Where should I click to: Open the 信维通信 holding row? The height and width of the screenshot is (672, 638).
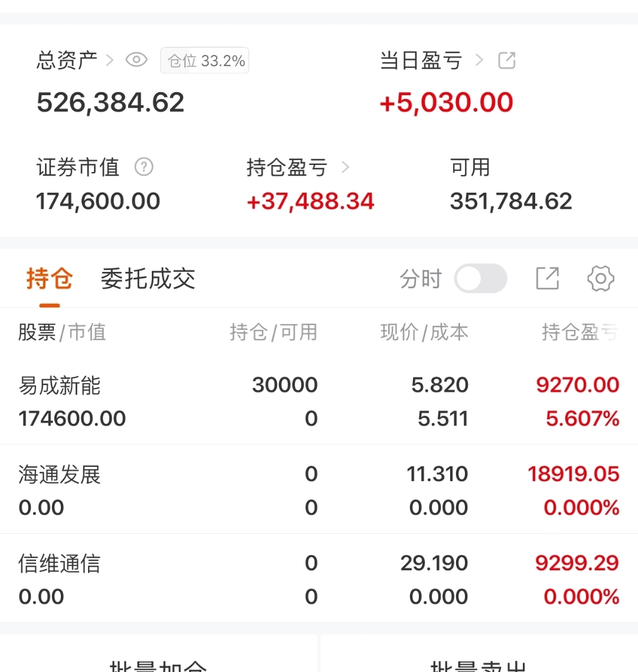pyautogui.click(x=319, y=579)
